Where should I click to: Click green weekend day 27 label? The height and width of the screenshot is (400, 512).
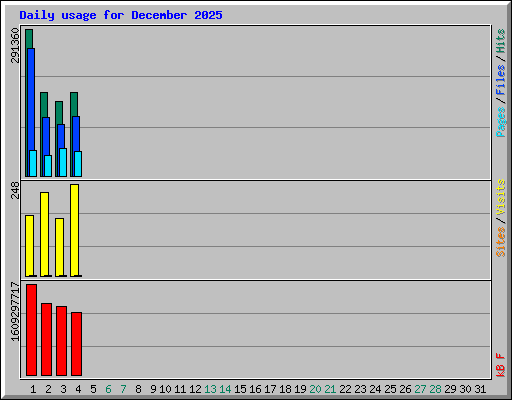coord(420,389)
